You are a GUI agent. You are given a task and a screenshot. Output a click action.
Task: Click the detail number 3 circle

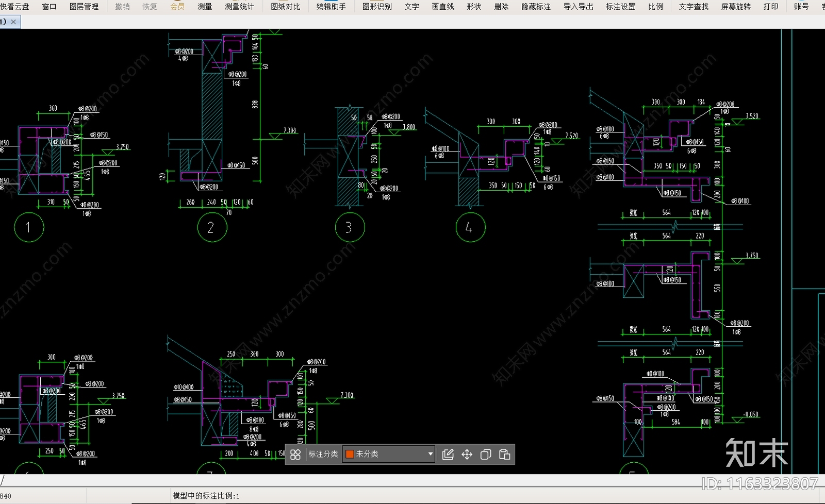[x=350, y=227]
